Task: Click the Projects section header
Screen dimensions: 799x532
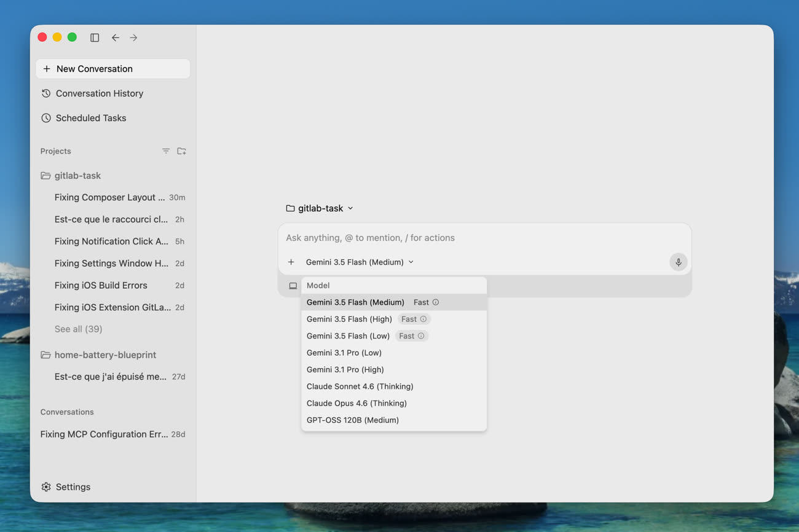Action: pyautogui.click(x=55, y=151)
